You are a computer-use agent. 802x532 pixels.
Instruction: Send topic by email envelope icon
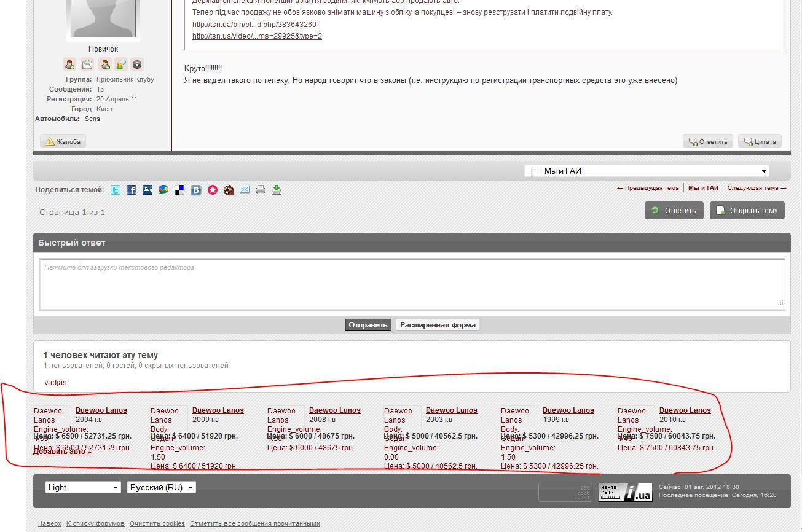[245, 190]
